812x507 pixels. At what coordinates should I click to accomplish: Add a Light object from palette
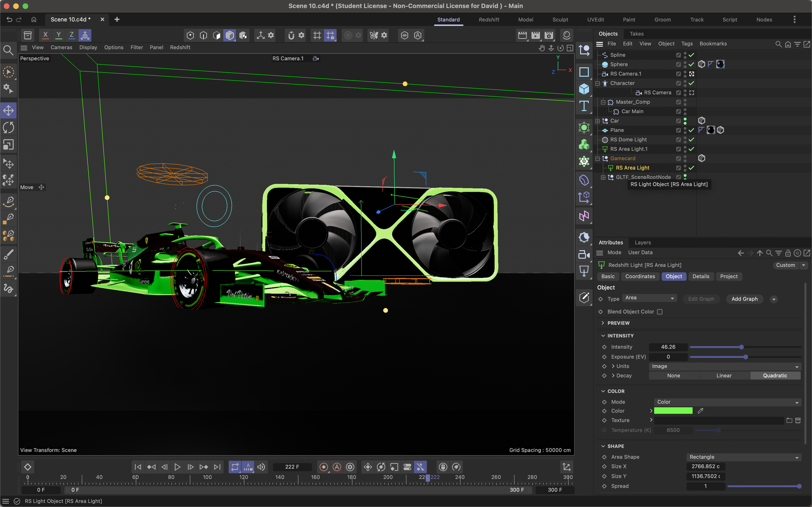coord(584,271)
